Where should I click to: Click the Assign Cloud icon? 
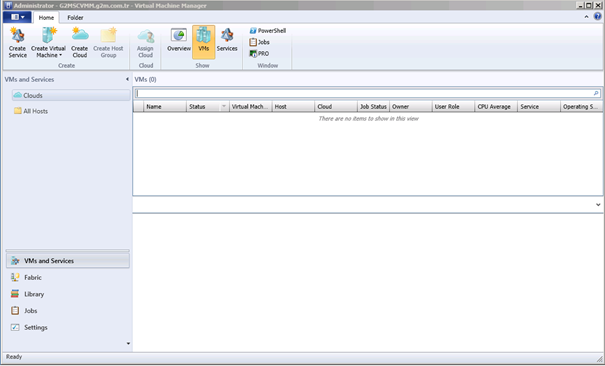pyautogui.click(x=145, y=42)
